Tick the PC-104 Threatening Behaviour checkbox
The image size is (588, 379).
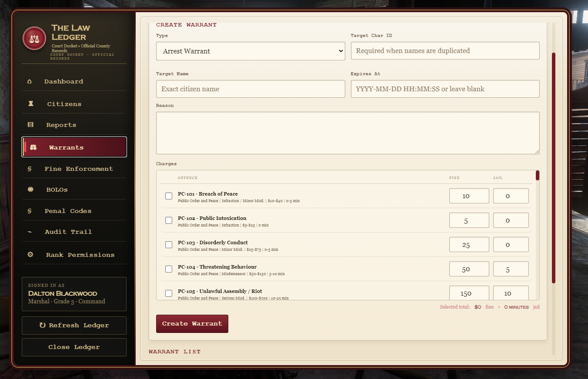(169, 269)
